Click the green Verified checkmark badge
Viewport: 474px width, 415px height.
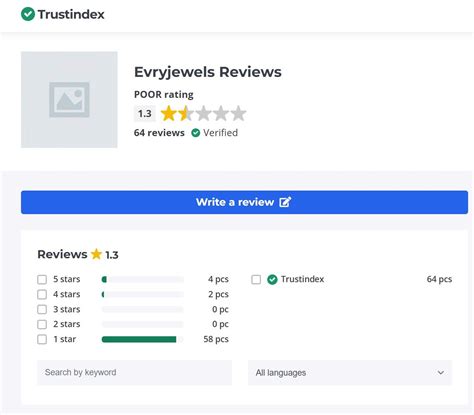pos(196,133)
